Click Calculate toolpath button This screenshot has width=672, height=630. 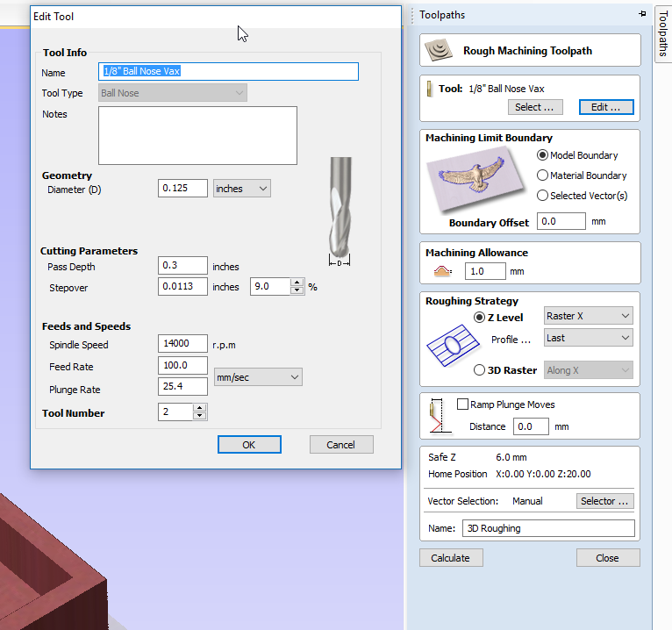pyautogui.click(x=451, y=557)
